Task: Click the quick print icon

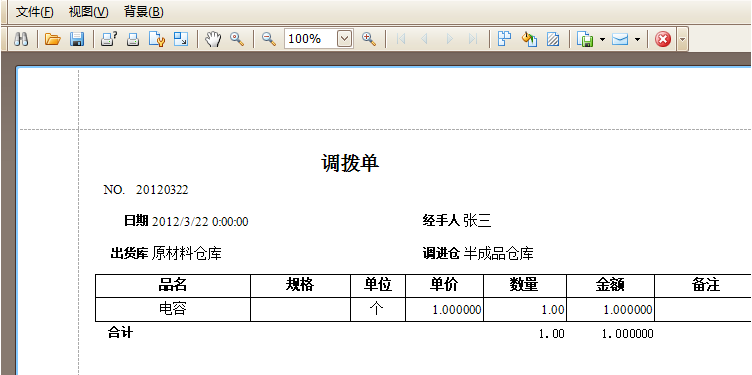Action: point(133,39)
